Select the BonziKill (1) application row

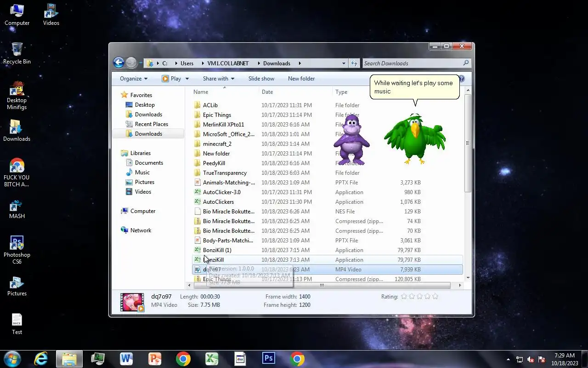pos(327,250)
